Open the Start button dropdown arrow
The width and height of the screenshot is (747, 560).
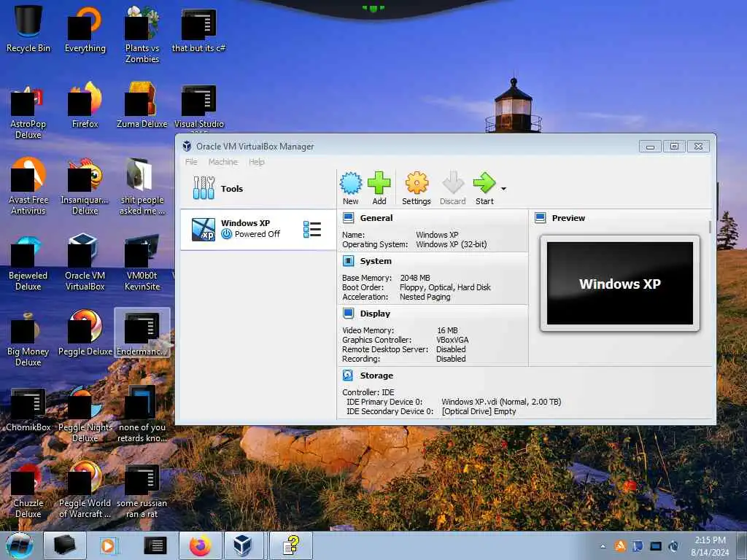pos(503,189)
